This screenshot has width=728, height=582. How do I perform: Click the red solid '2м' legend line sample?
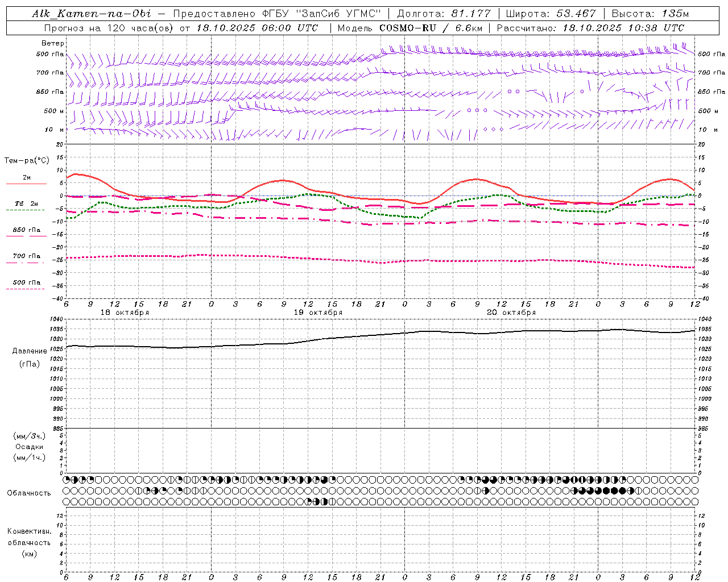tap(26, 184)
